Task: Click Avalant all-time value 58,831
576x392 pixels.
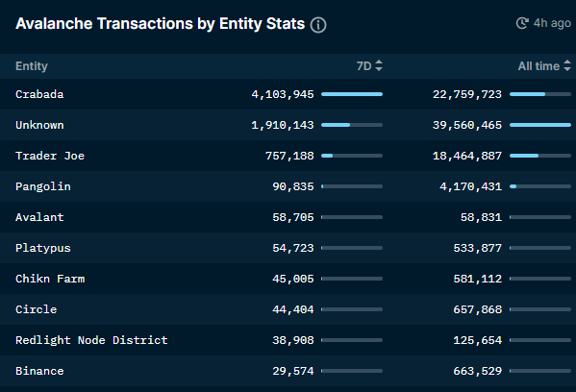Action: 481,218
